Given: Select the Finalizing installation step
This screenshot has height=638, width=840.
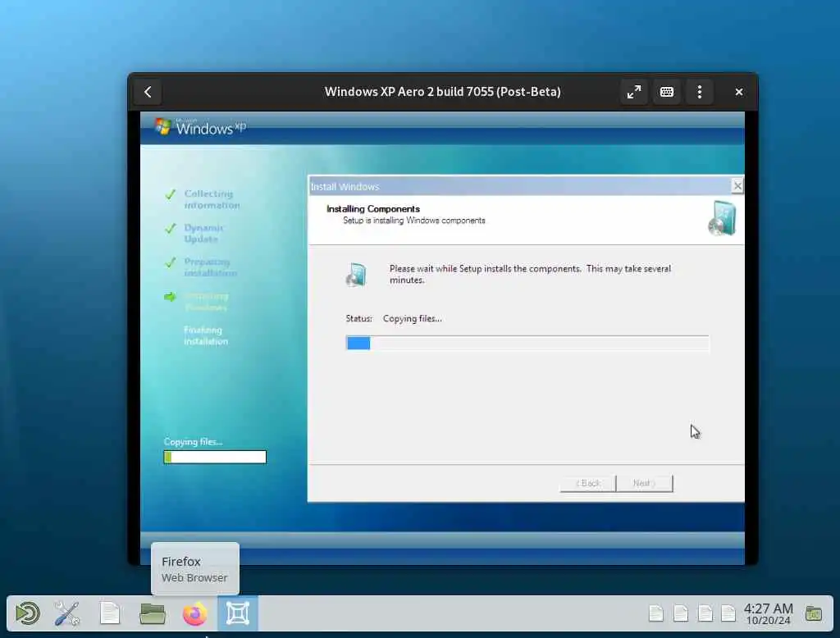Looking at the screenshot, I should coord(206,335).
